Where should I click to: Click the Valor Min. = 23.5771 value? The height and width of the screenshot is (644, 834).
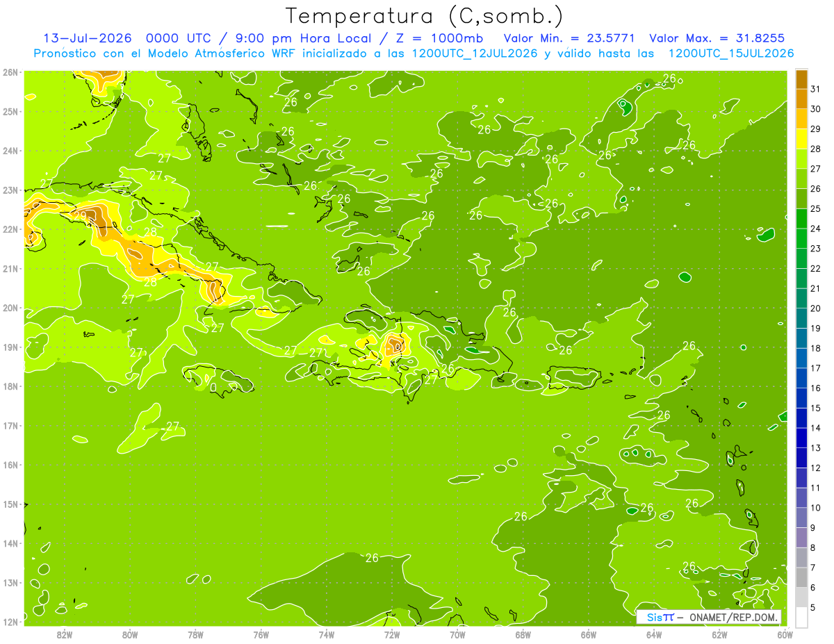point(569,38)
